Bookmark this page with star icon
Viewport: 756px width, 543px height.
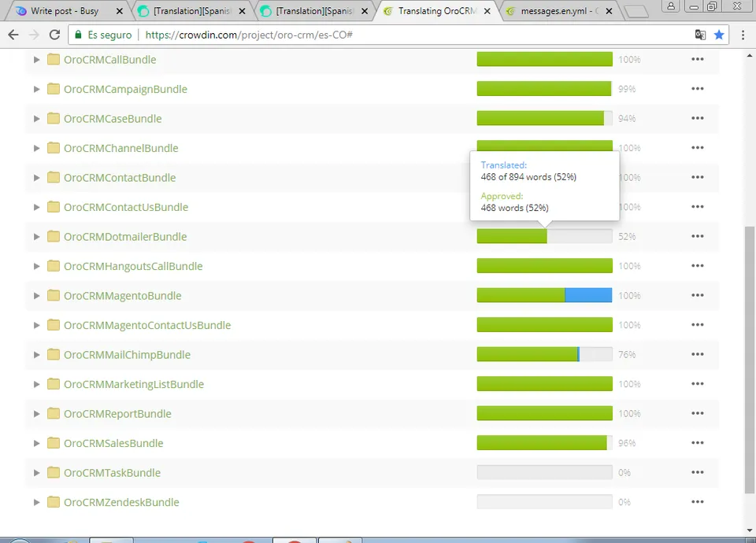[719, 35]
